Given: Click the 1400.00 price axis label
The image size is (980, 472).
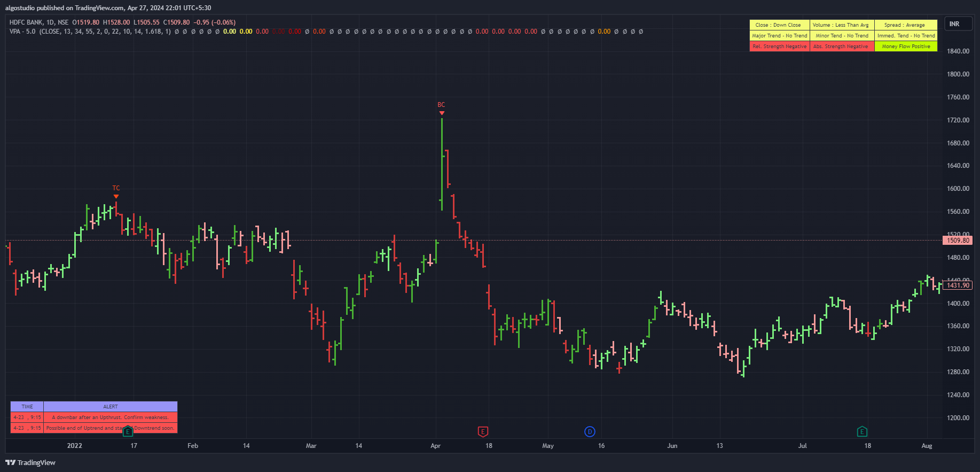Looking at the screenshot, I should 958,304.
